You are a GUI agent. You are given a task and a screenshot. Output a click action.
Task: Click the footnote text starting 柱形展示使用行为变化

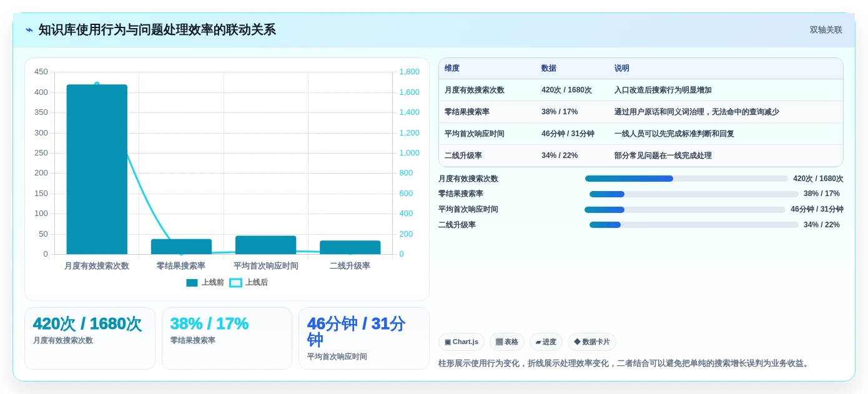pyautogui.click(x=624, y=363)
